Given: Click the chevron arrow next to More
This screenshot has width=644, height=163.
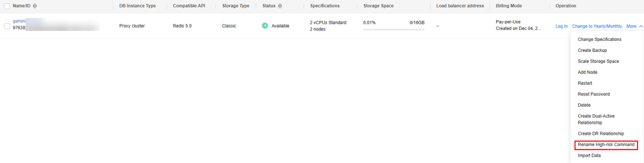Looking at the screenshot, I should click(641, 26).
